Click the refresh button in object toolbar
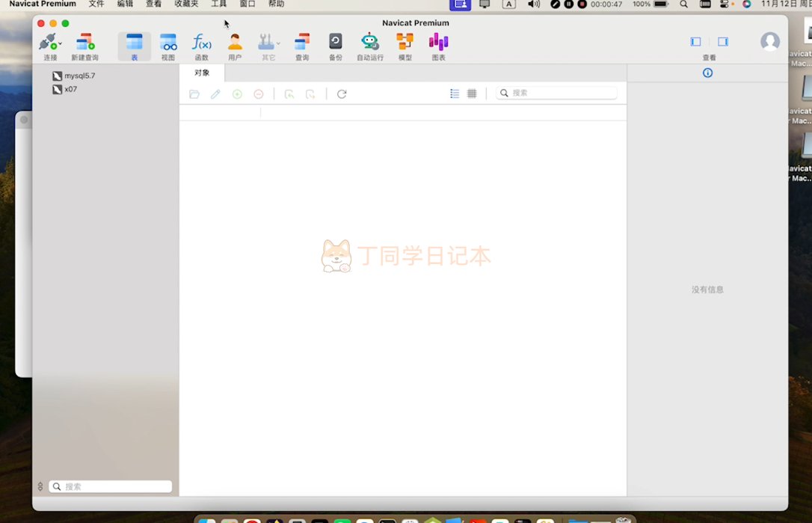Screen dimensions: 812x523 click(x=342, y=94)
